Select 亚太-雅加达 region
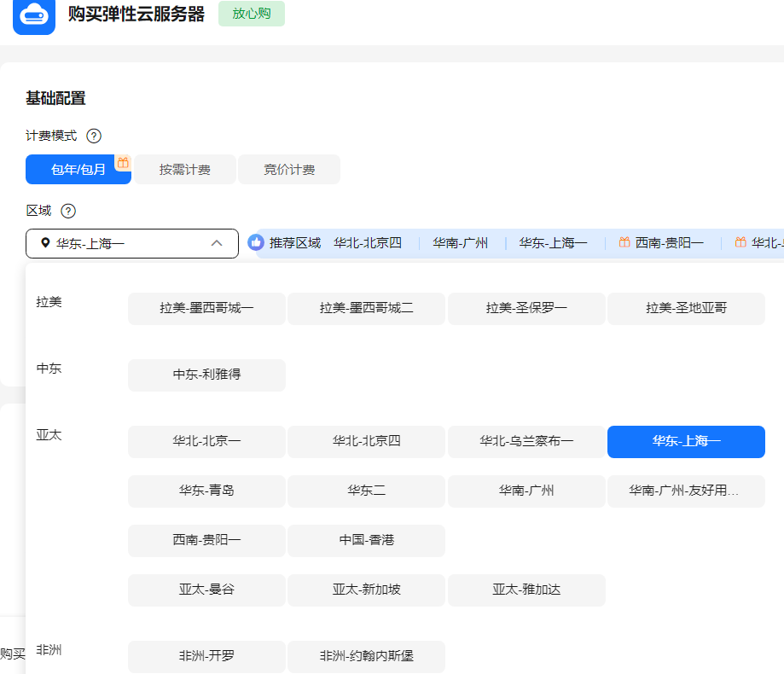 [526, 590]
